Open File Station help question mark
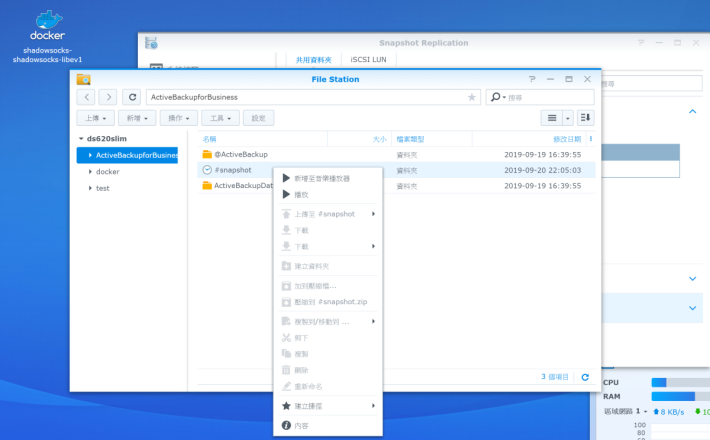This screenshot has width=710, height=440. pos(532,79)
